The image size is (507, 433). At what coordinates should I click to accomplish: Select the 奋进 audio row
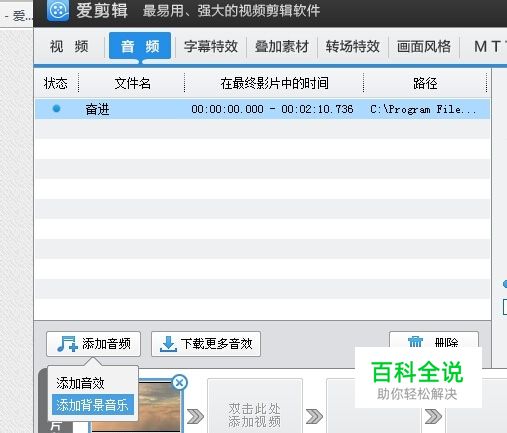(262, 109)
